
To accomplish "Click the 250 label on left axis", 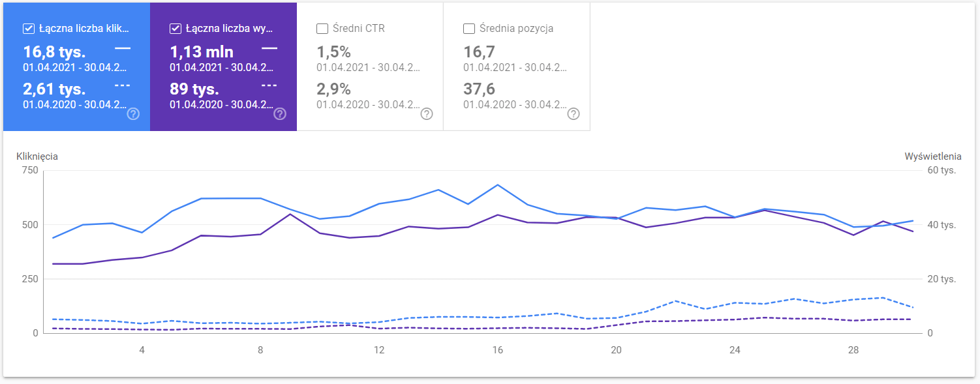I will tap(29, 279).
